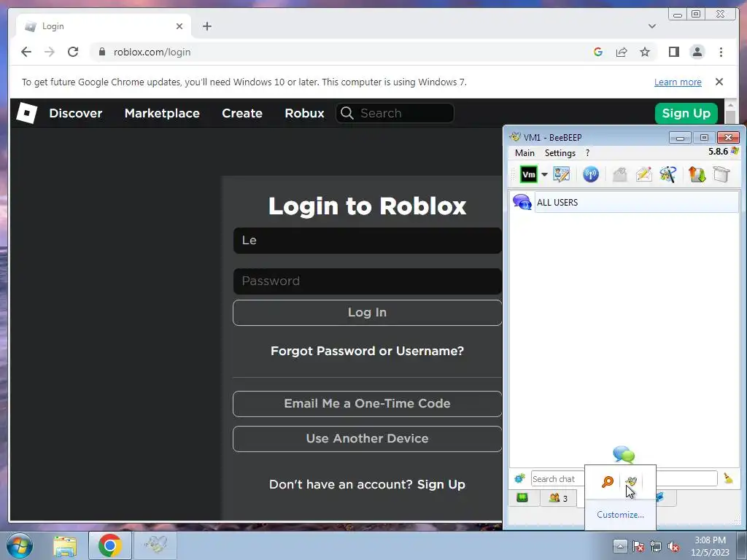Click the create group chat icon in BeeBEEP
The height and width of the screenshot is (560, 747).
point(668,174)
